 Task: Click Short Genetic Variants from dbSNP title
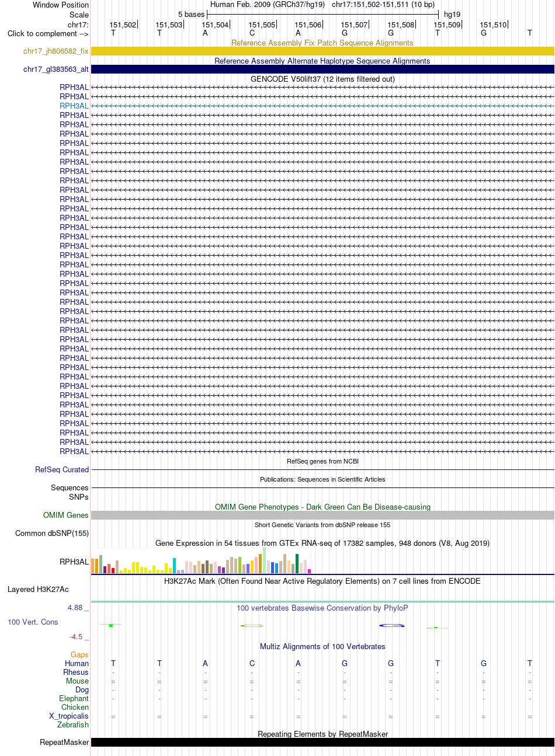(322, 525)
